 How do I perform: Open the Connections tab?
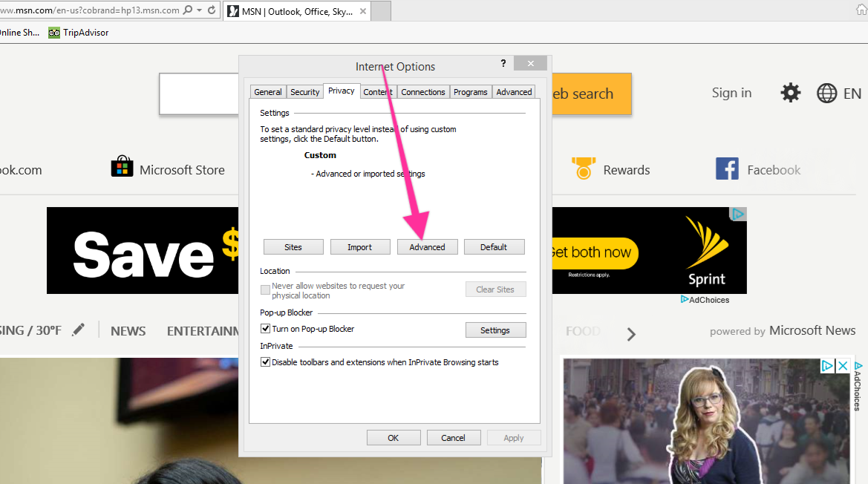(x=423, y=92)
